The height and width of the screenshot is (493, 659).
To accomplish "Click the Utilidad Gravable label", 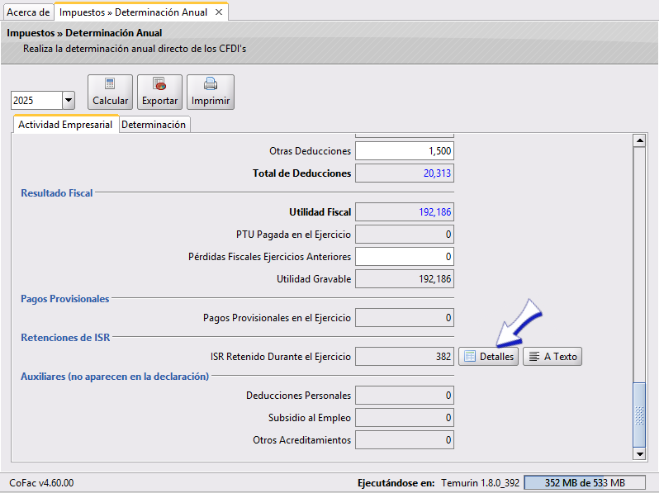I will pyautogui.click(x=314, y=279).
